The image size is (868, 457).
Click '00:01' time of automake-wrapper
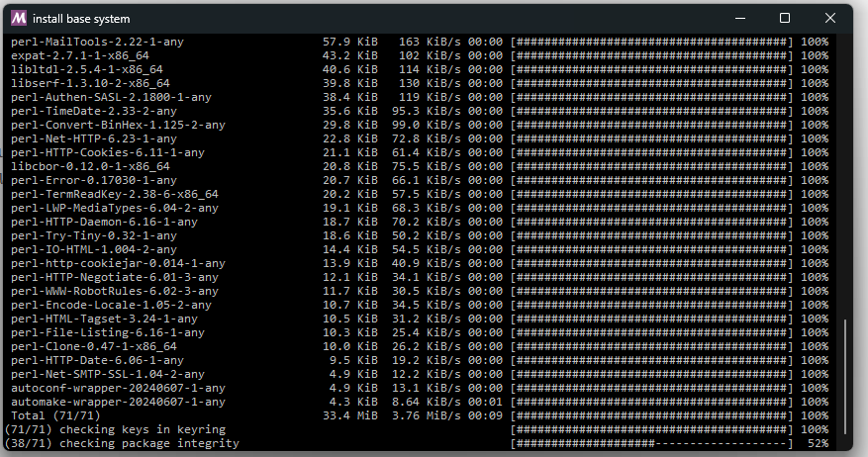[486, 402]
